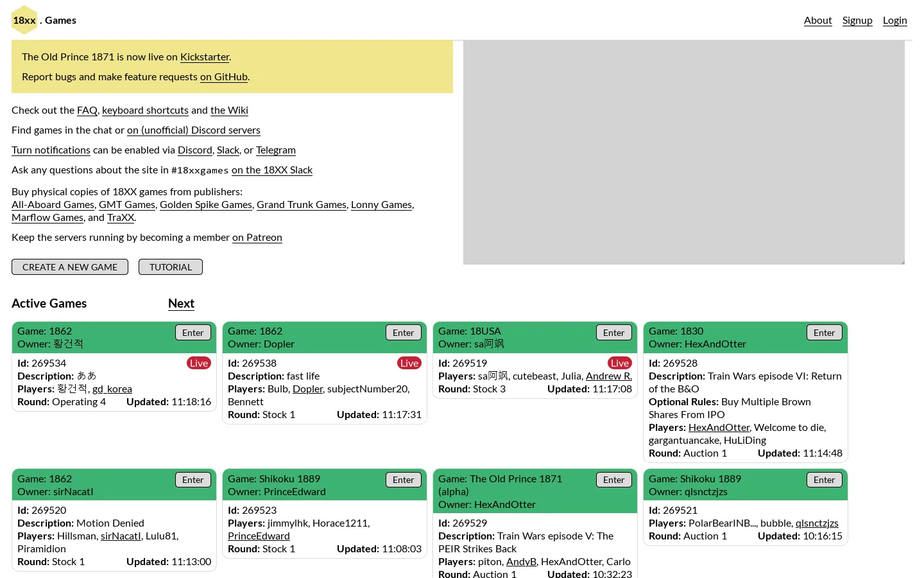Open player gd_korea's link
Viewport: 924px width, 578px height.
click(x=112, y=389)
